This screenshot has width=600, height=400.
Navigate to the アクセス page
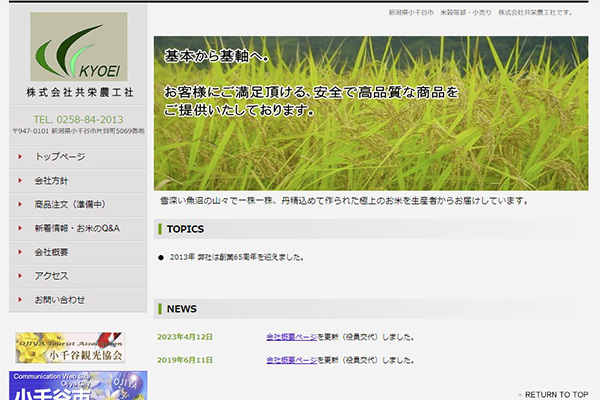[x=51, y=276]
